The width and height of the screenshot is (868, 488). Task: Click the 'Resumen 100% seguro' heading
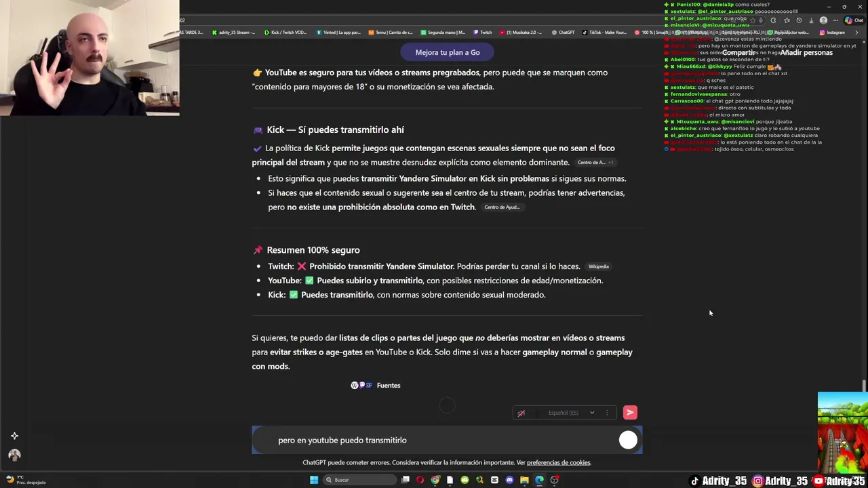click(x=313, y=250)
